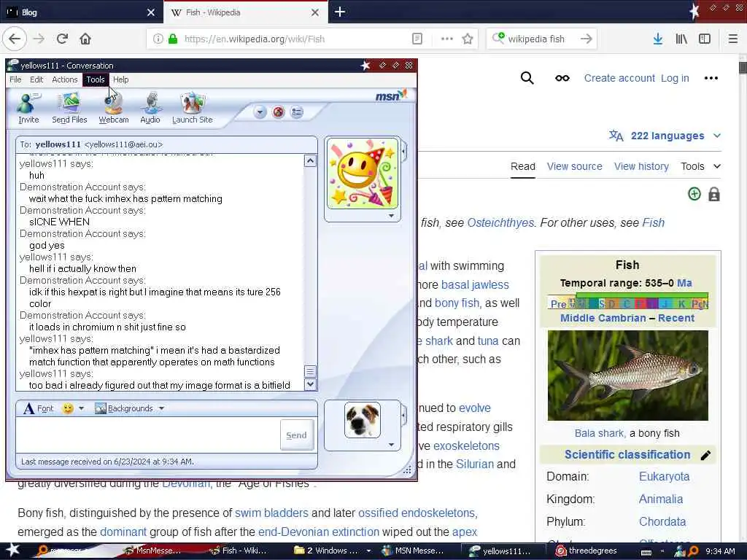The height and width of the screenshot is (560, 747).
Task: Click the Bala shark fish image
Action: click(x=627, y=376)
